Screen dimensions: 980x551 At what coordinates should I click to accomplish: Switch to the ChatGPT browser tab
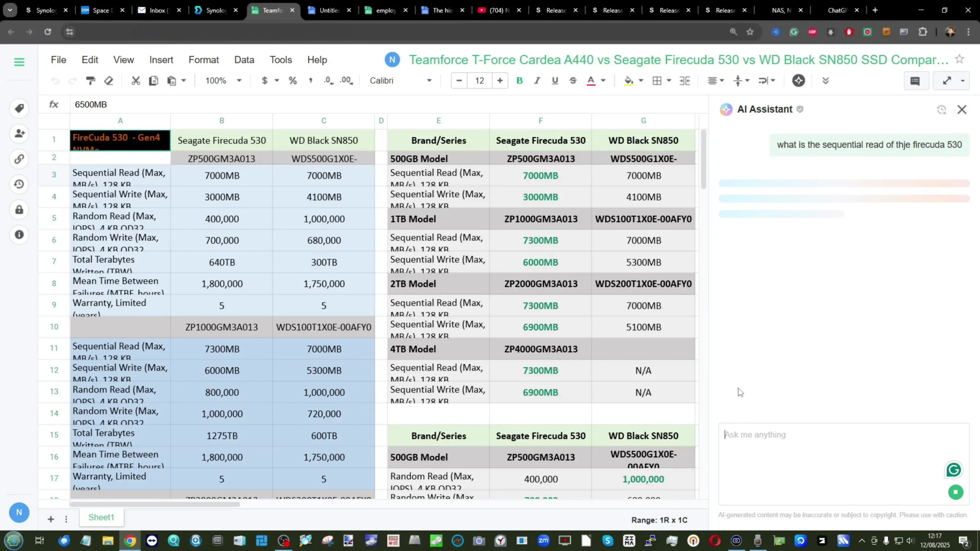pyautogui.click(x=838, y=10)
